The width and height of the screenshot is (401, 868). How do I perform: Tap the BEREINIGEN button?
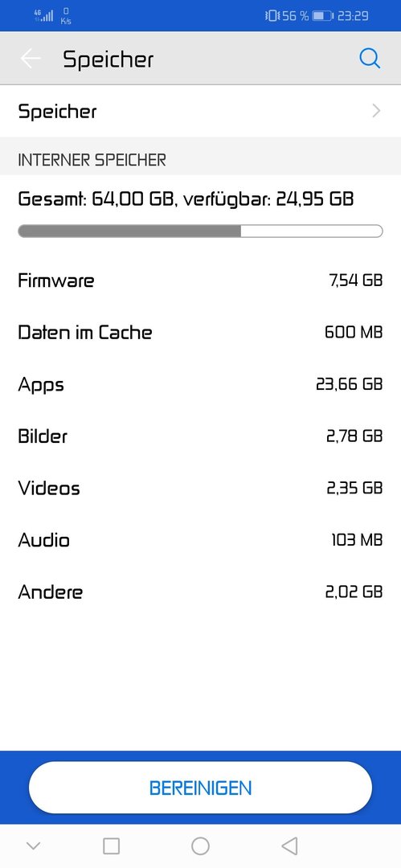point(201,787)
